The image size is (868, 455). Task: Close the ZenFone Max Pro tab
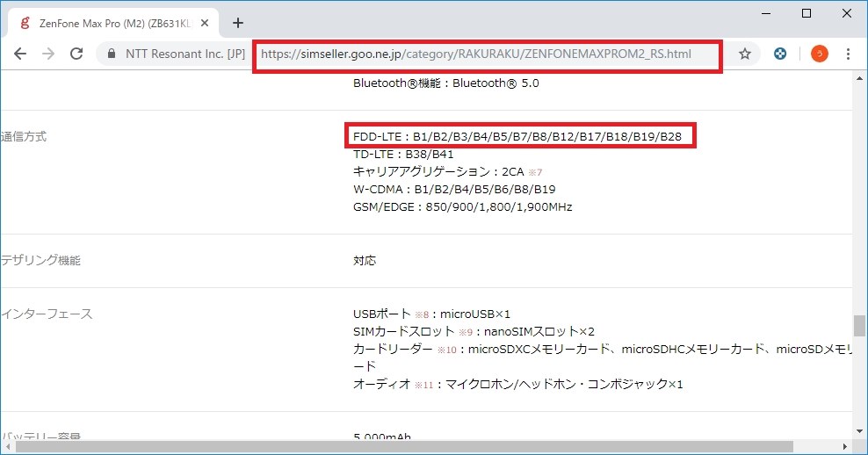(x=205, y=23)
